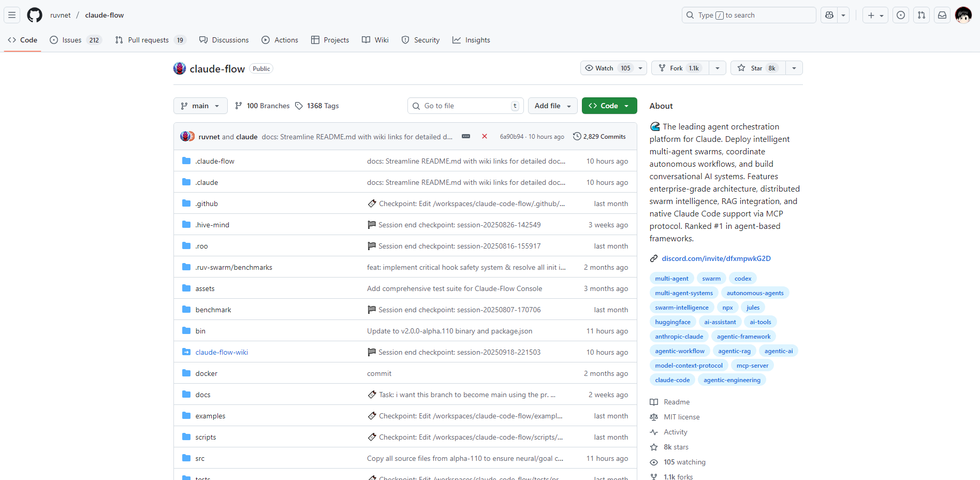
Task: Expand commit message ellipsis button
Action: 466,137
